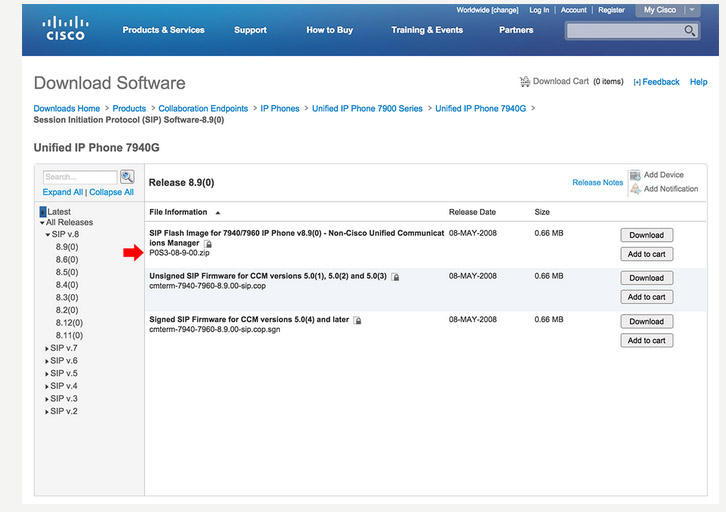Click the Collapse All link
The width and height of the screenshot is (726, 512).
pos(112,192)
